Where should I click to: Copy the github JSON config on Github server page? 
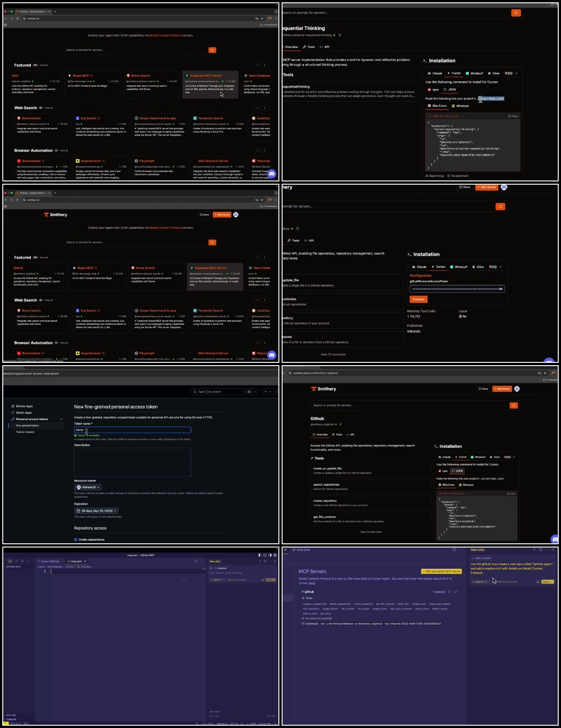[511, 493]
